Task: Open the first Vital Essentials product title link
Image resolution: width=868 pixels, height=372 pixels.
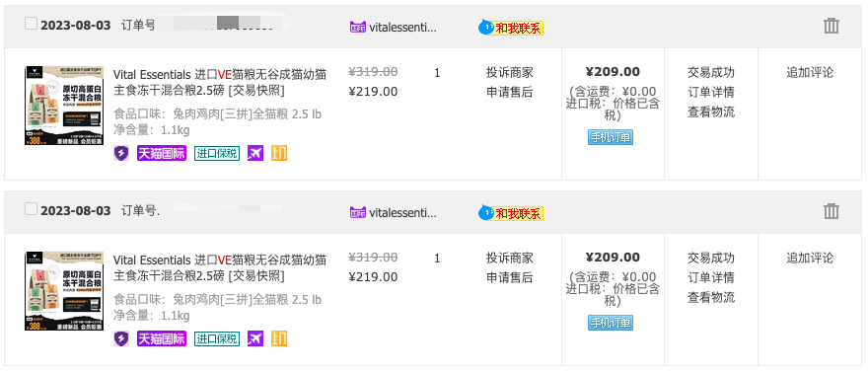Action: (x=220, y=82)
